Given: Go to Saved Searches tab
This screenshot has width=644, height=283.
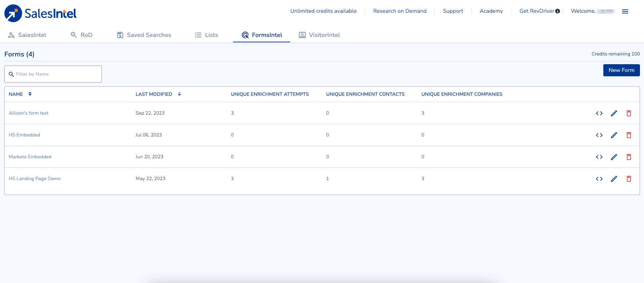Looking at the screenshot, I should coord(144,35).
